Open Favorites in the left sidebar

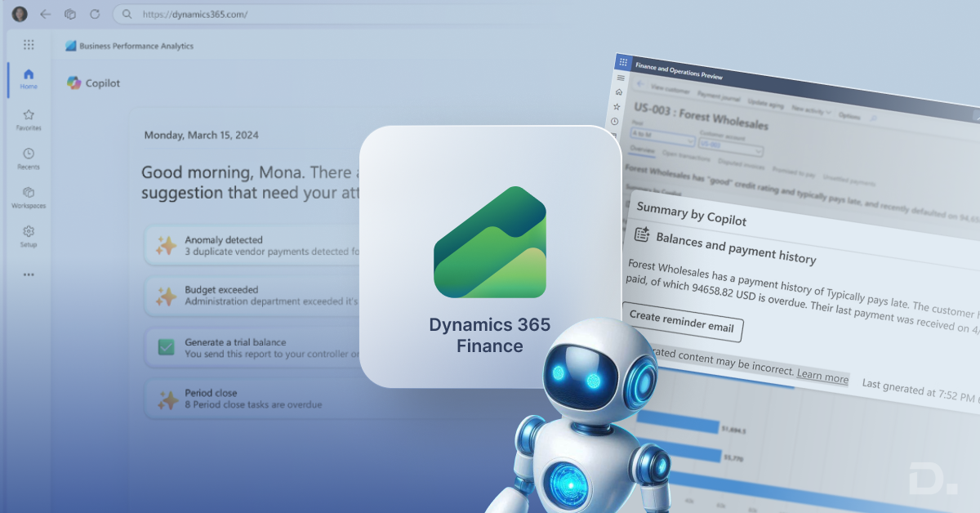point(29,120)
